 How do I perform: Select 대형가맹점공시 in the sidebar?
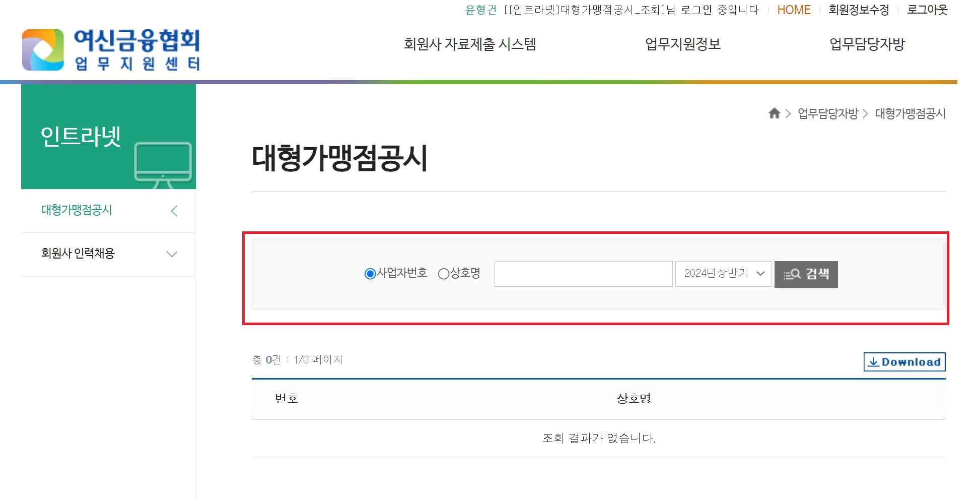point(77,210)
